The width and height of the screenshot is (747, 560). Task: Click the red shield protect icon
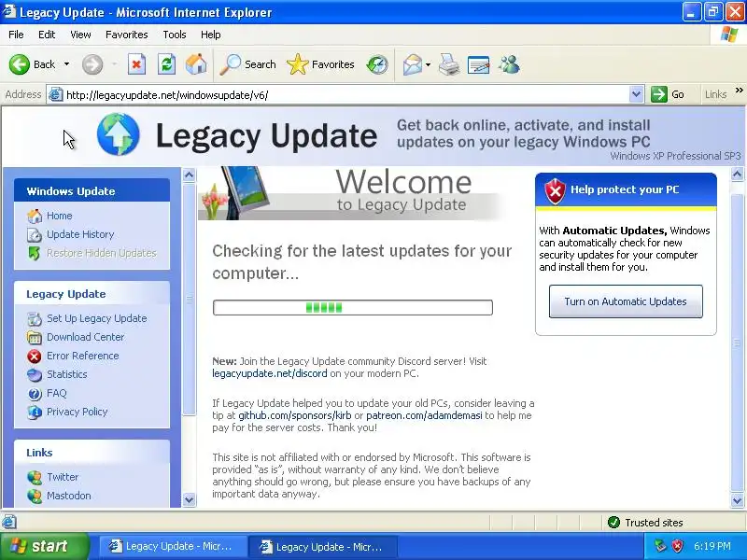(555, 190)
